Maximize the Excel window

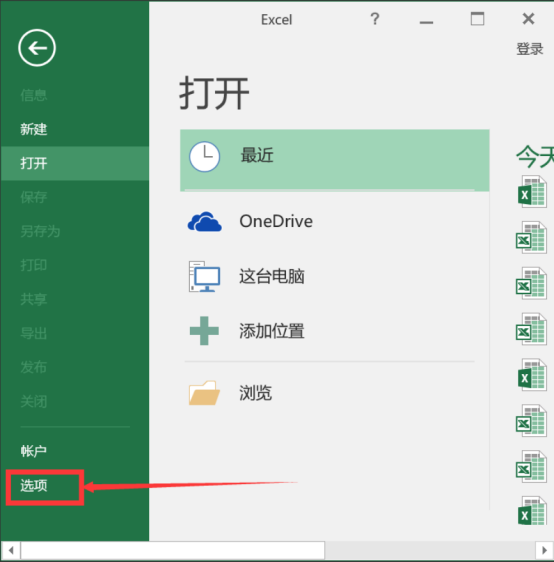pos(477,19)
